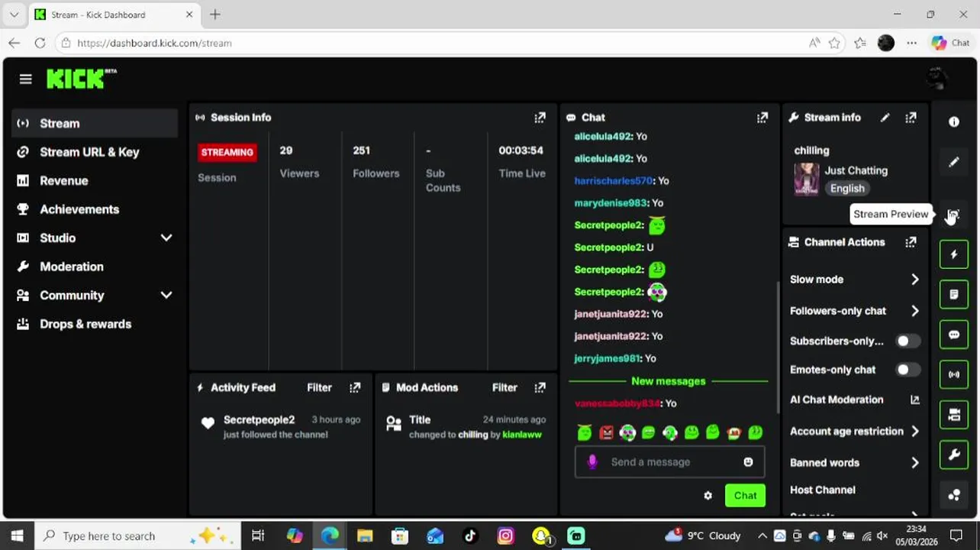Click the STREAMING status badge
980x550 pixels.
[x=227, y=153]
